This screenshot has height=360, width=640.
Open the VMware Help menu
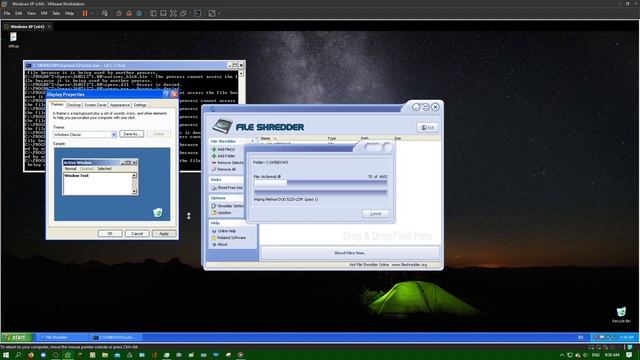pos(69,13)
